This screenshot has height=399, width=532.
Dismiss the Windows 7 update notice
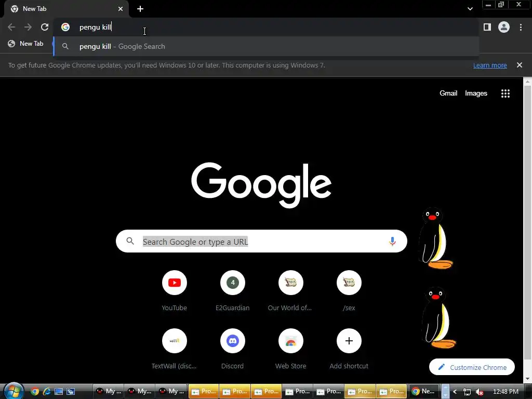[x=520, y=65]
